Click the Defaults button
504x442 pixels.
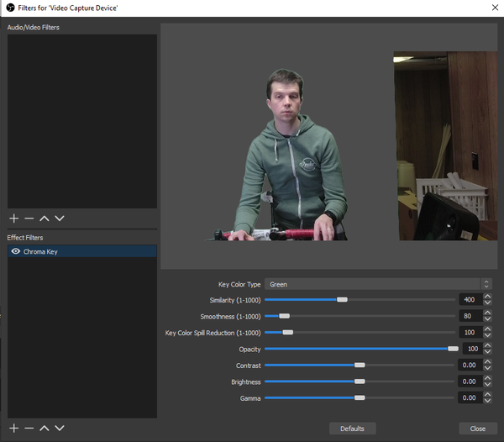tap(352, 429)
